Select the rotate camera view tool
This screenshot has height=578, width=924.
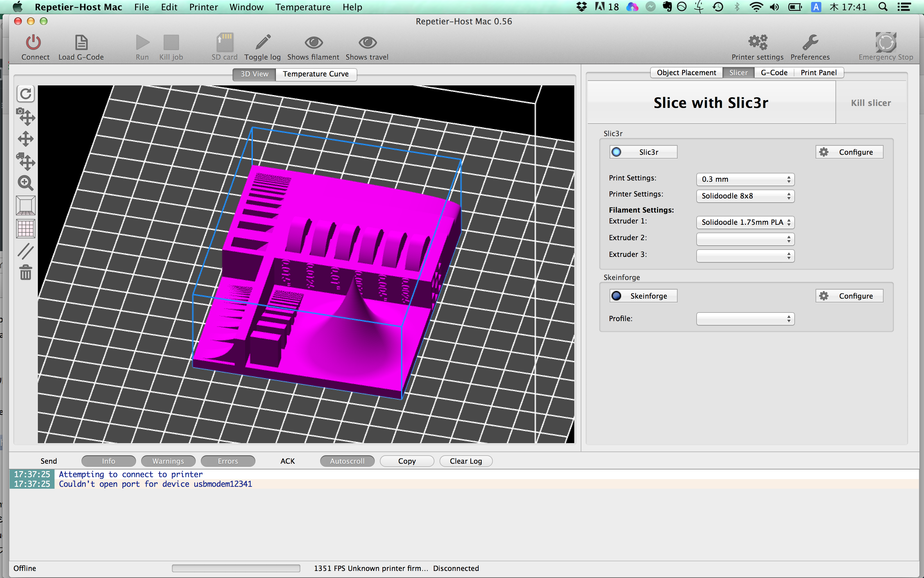26,117
